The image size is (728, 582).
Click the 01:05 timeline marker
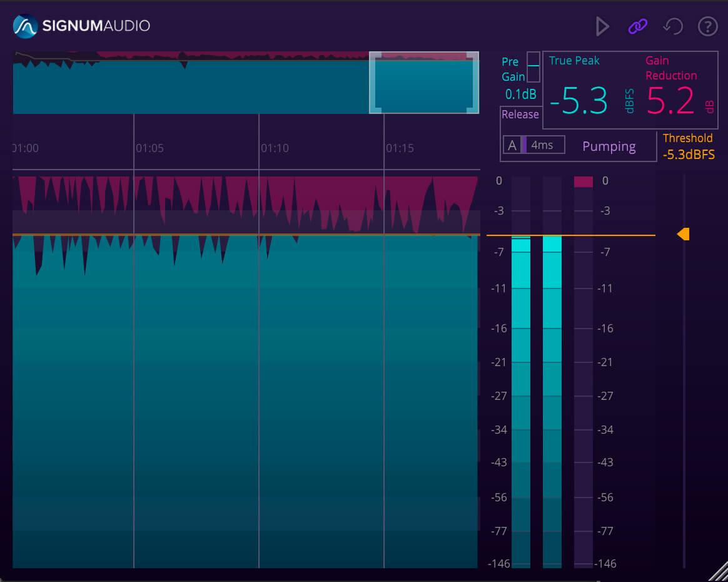(149, 148)
